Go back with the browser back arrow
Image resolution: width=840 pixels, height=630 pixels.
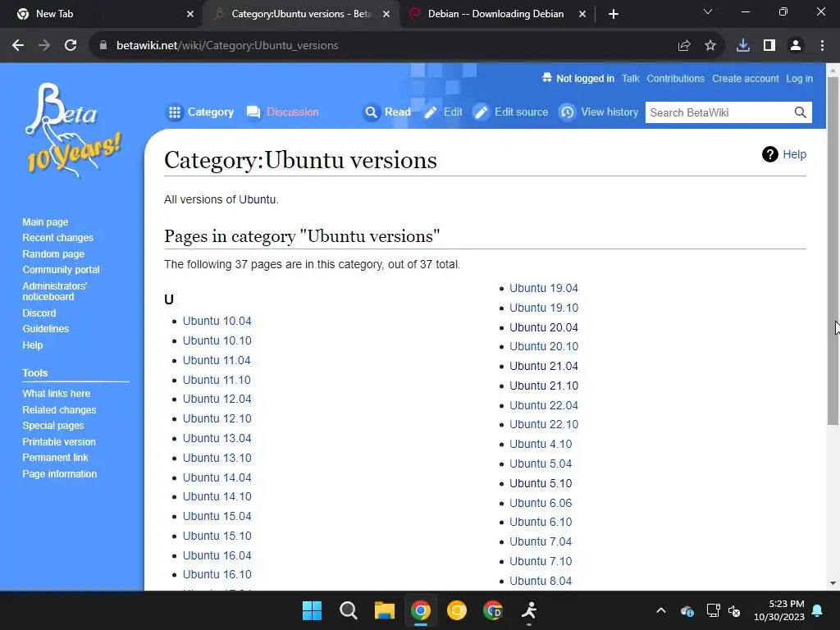click(x=18, y=46)
